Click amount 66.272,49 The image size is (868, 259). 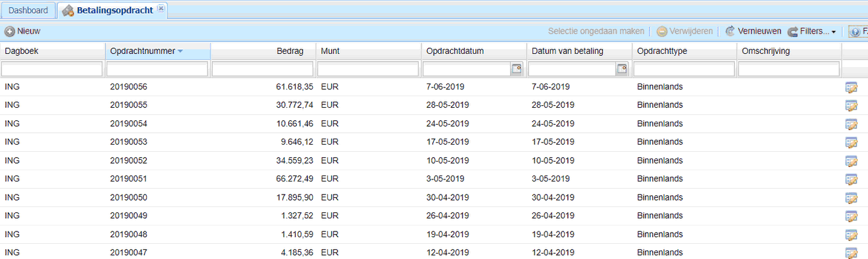pyautogui.click(x=294, y=179)
